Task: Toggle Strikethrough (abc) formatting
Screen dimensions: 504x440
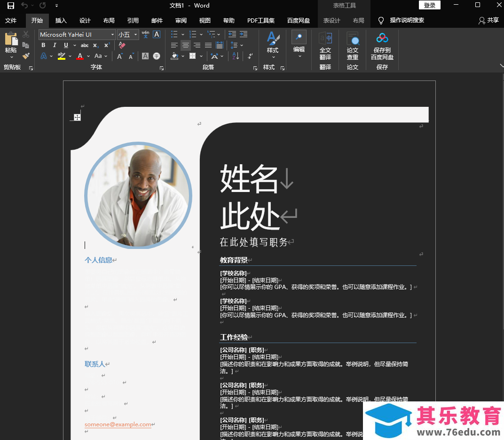Action: tap(85, 45)
